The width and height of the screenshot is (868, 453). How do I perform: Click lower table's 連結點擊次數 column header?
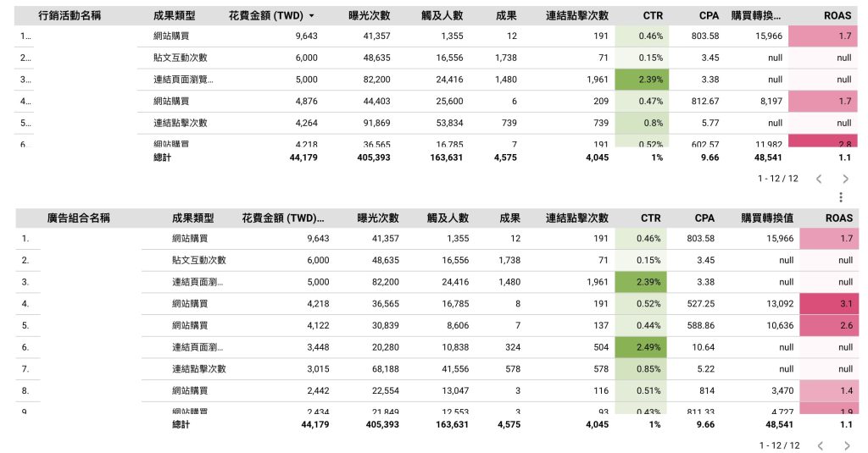pos(576,218)
